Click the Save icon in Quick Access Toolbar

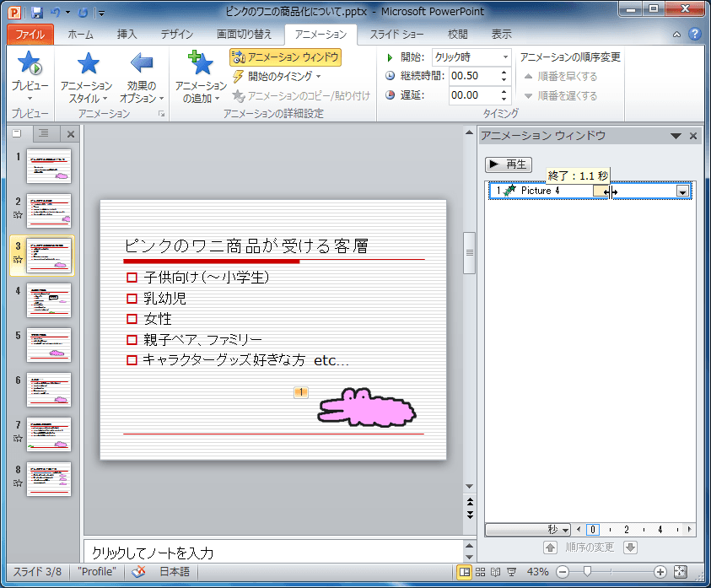click(x=37, y=13)
